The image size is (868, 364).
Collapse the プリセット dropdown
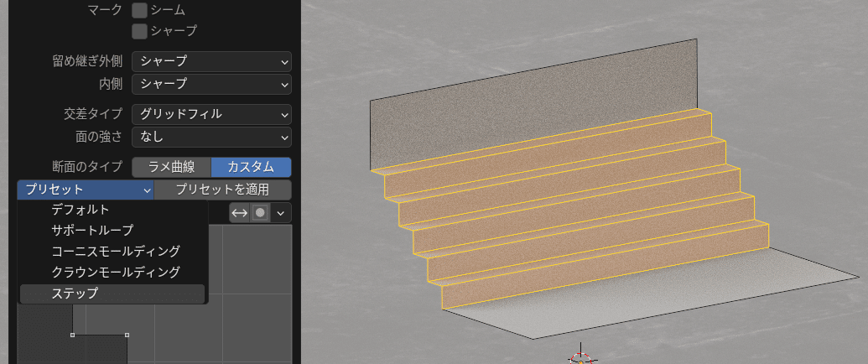(x=86, y=190)
